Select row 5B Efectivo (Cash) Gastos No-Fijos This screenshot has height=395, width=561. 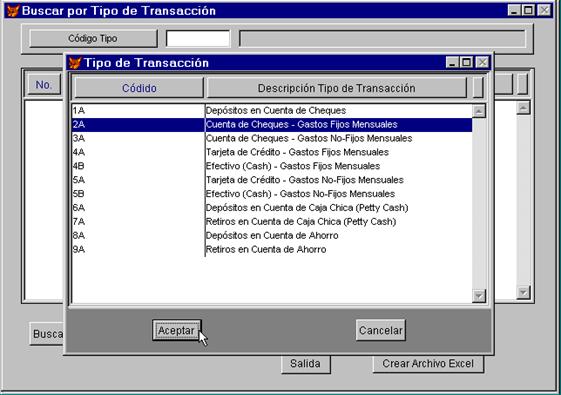(272, 194)
